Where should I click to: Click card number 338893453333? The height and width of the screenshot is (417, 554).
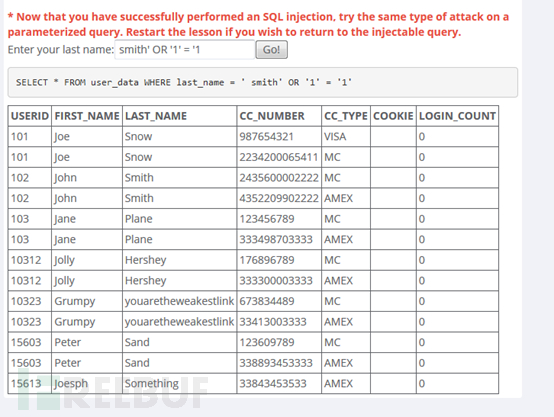point(276,363)
